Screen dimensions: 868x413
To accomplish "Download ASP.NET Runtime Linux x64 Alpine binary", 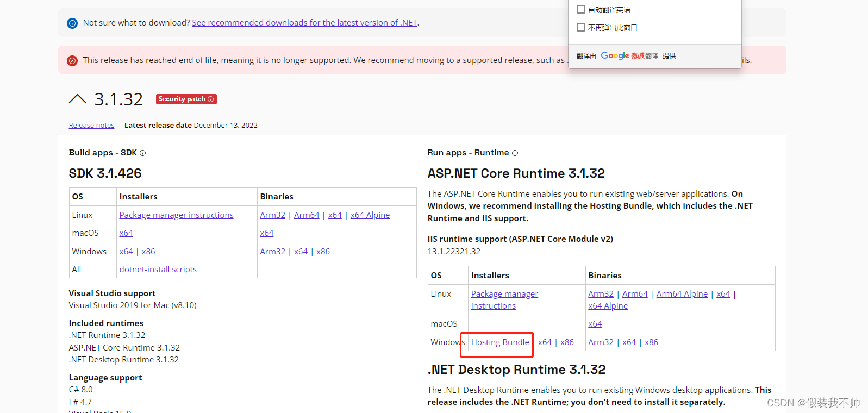I will click(608, 306).
